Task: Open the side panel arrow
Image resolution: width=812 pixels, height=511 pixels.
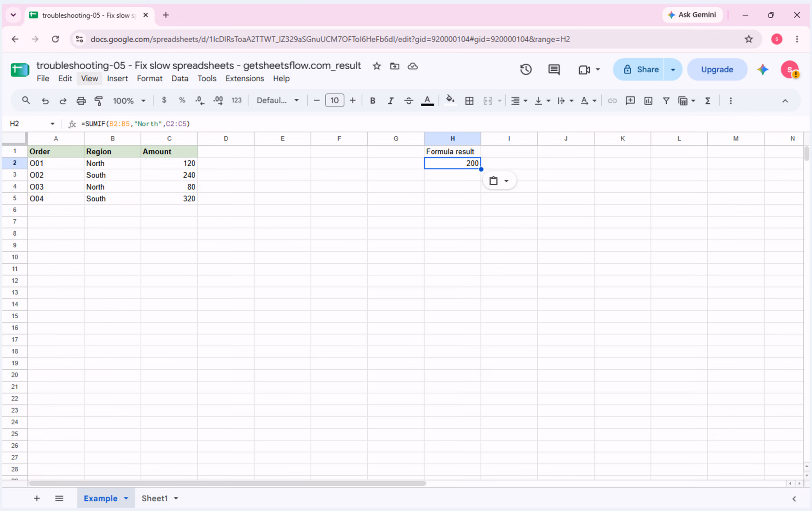Action: click(x=794, y=499)
